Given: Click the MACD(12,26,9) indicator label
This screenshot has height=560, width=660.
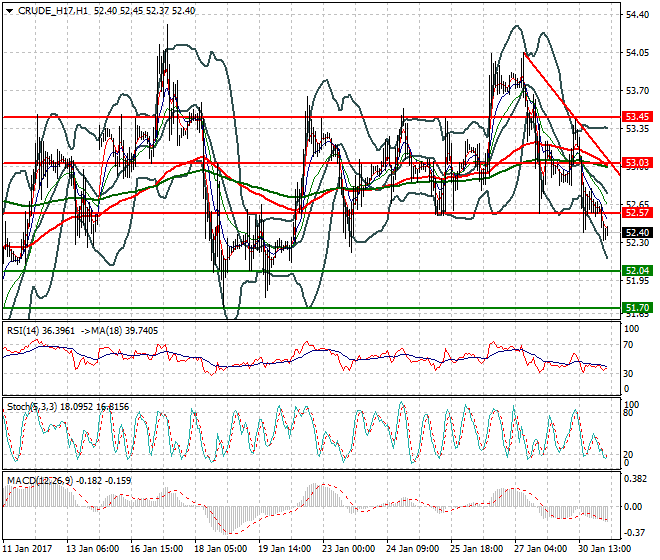Looking at the screenshot, I should [38, 481].
